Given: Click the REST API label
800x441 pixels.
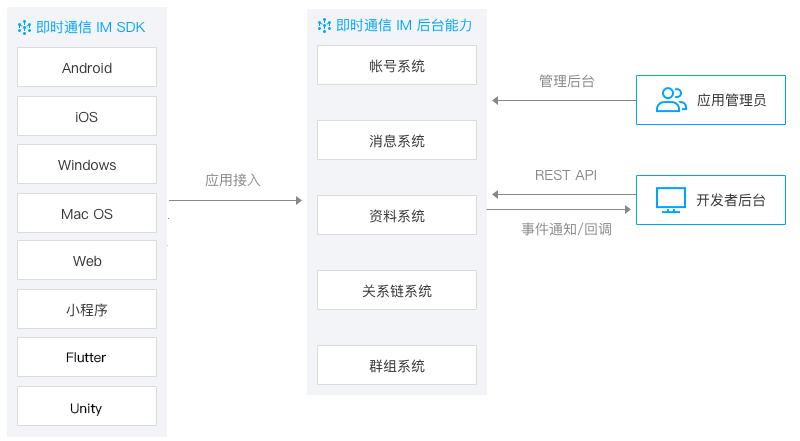Looking at the screenshot, I should pyautogui.click(x=566, y=175).
